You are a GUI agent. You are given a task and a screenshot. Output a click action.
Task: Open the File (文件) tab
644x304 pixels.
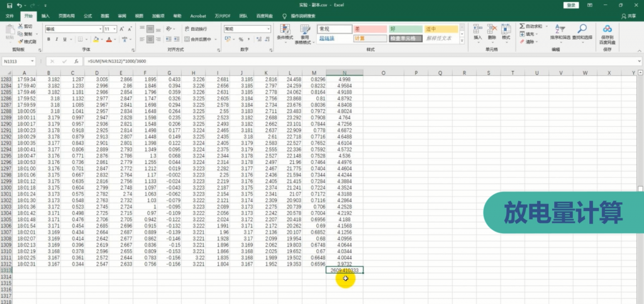(10, 16)
